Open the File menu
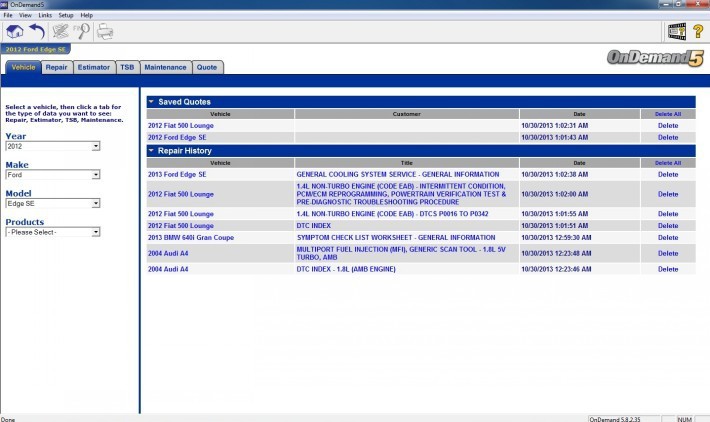Screen dimensions: 710x422 coord(8,15)
